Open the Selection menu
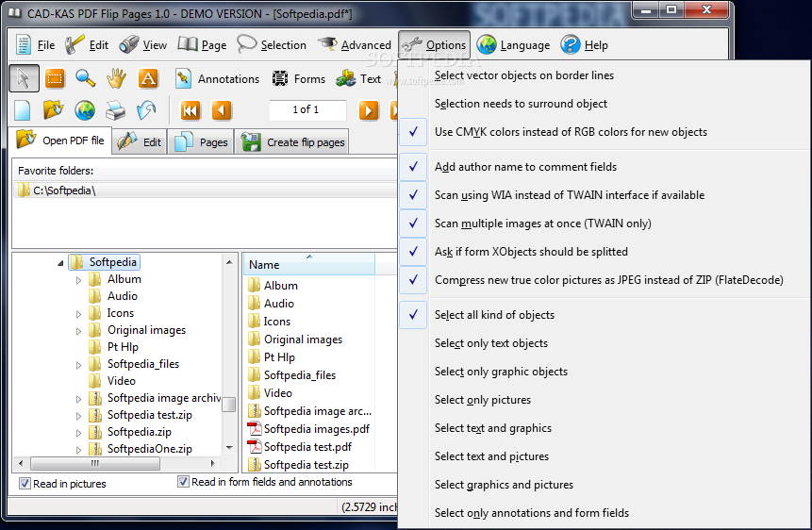The width and height of the screenshot is (812, 530). 272,45
